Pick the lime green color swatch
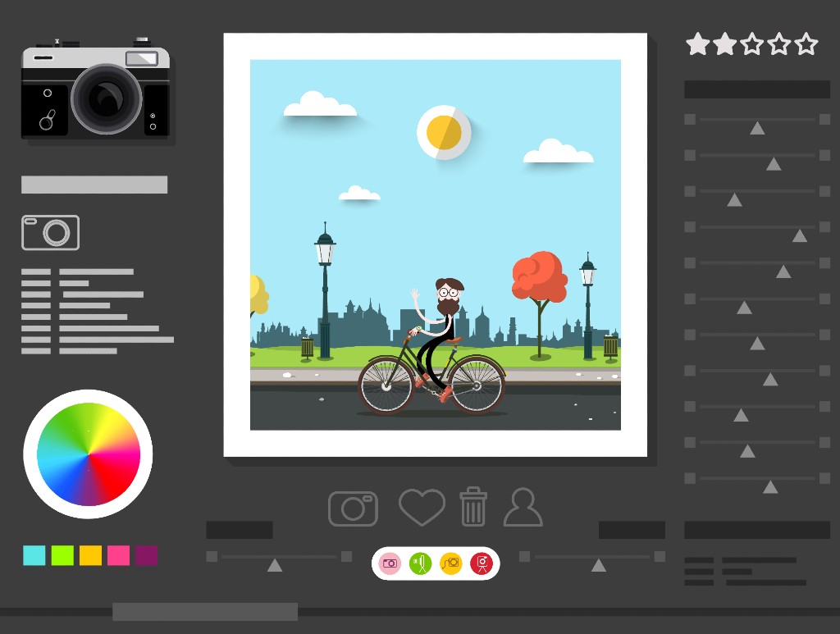This screenshot has width=840, height=634. click(62, 555)
